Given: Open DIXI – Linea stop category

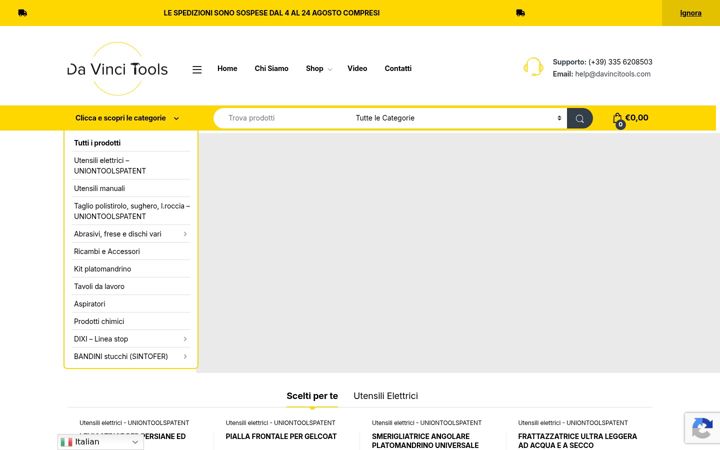Looking at the screenshot, I should point(101,339).
